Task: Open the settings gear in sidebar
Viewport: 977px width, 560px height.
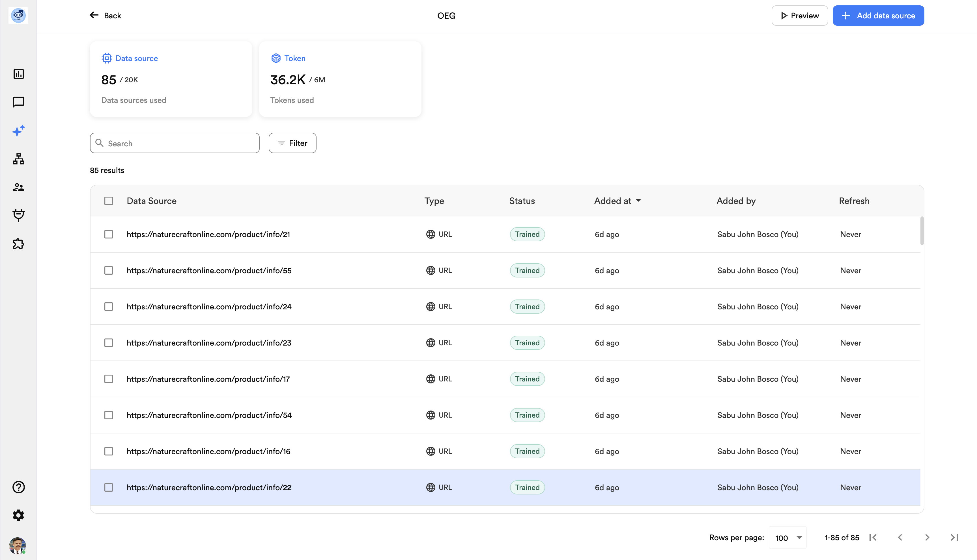Action: (18, 515)
